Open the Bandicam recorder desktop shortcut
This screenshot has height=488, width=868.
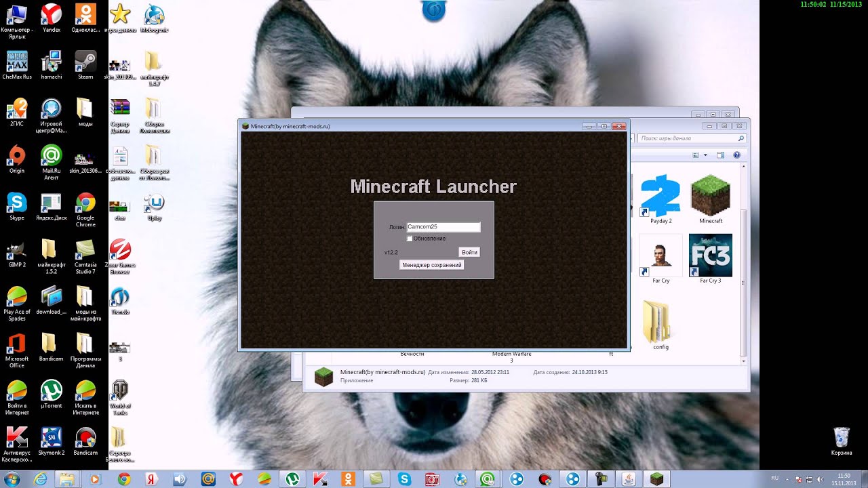coord(85,441)
